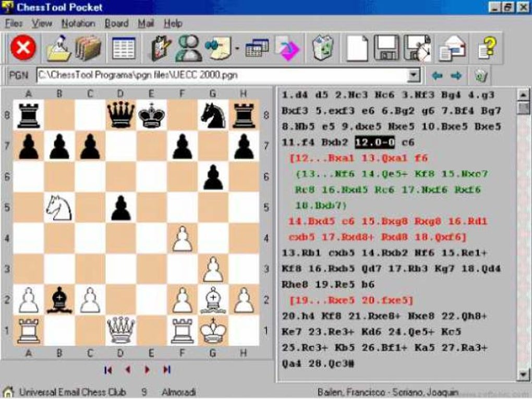Screen dimensions: 532x399
Task: Click the notation scrollbar up arrow
Action: (523, 95)
